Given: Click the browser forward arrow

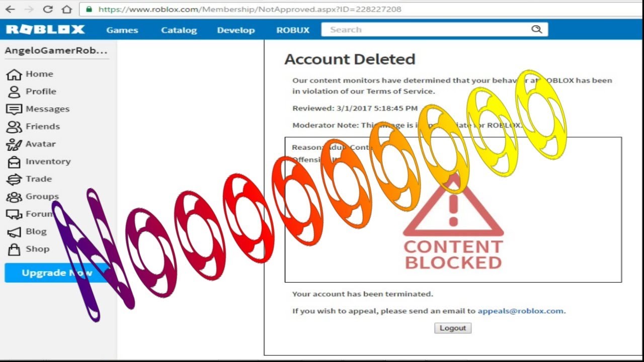Looking at the screenshot, I should point(29,9).
